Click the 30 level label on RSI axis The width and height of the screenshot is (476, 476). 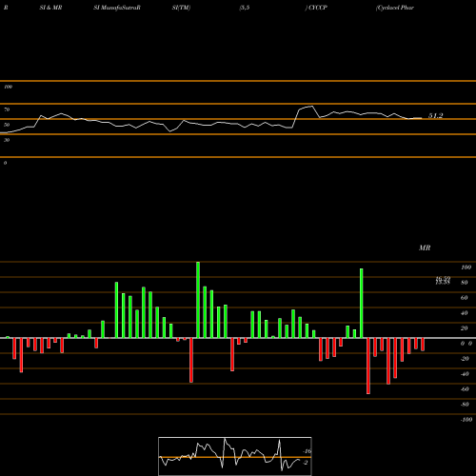pos(7,140)
